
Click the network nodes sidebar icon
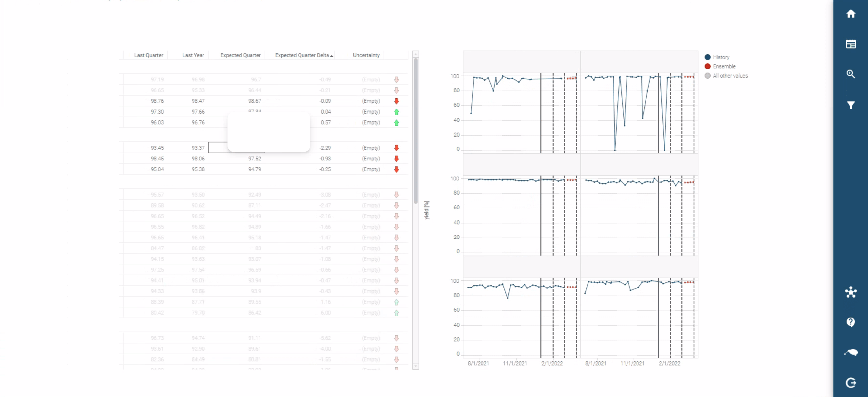[x=850, y=292]
